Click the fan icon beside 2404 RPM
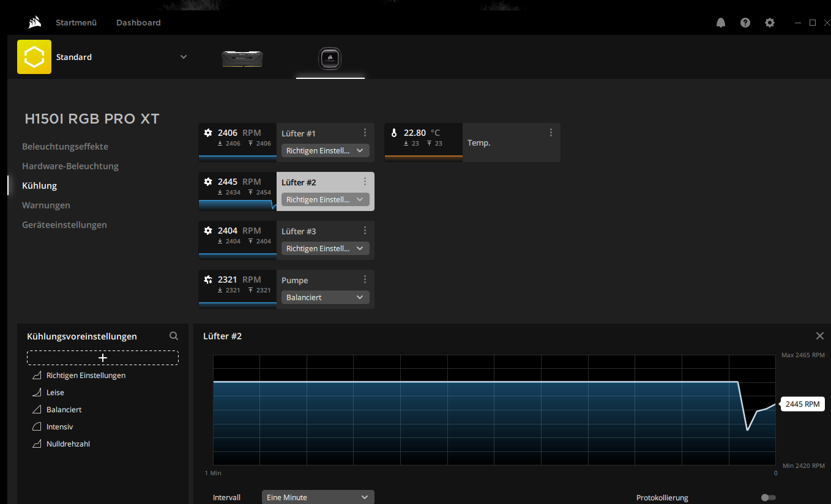This screenshot has width=831, height=504. (208, 231)
